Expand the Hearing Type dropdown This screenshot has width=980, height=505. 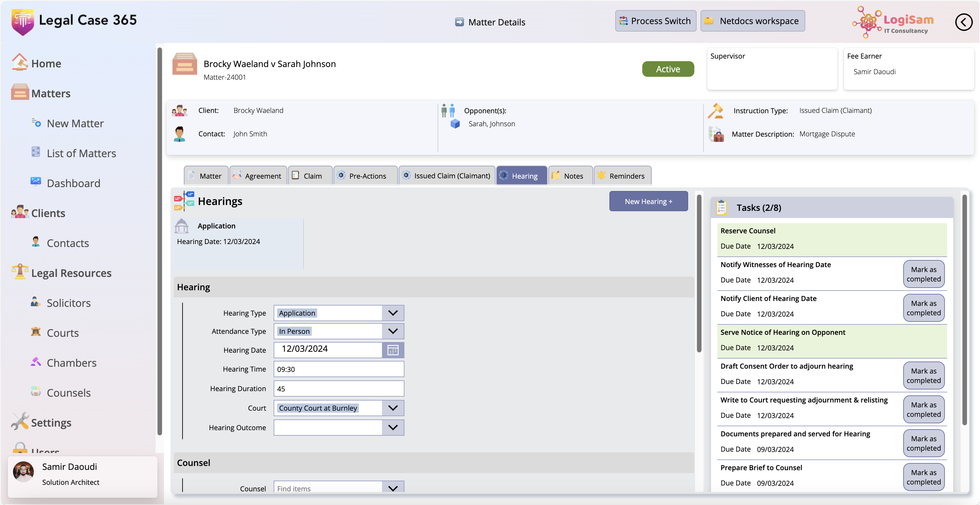[393, 313]
